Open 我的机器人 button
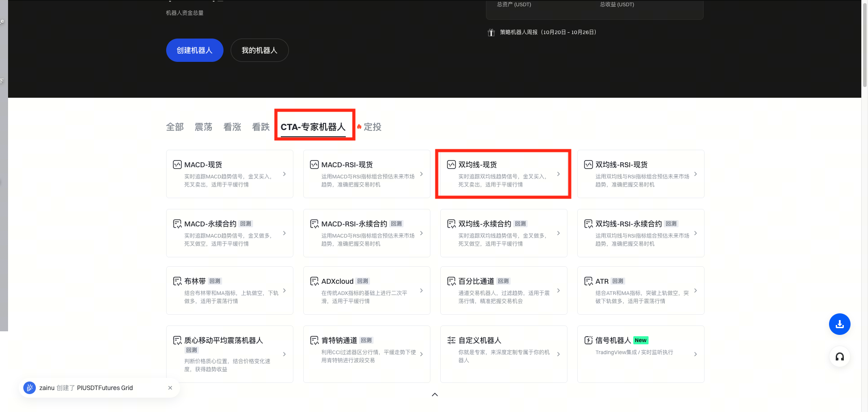The height and width of the screenshot is (412, 868). 259,50
